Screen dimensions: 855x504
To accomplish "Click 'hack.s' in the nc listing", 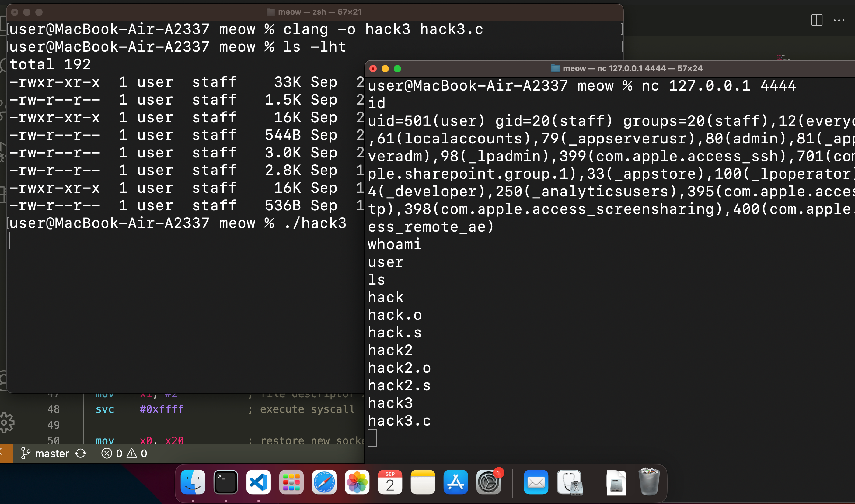I will (395, 333).
